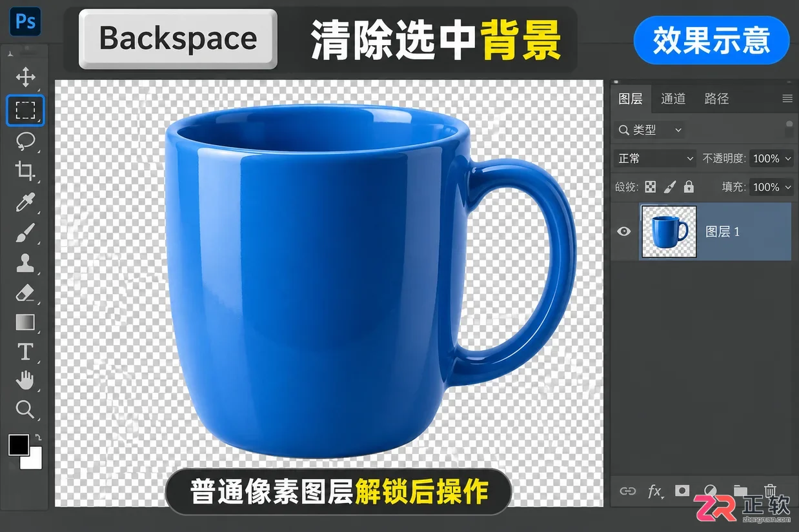799x532 pixels.
Task: Select the Eraser tool
Action: [x=25, y=293]
